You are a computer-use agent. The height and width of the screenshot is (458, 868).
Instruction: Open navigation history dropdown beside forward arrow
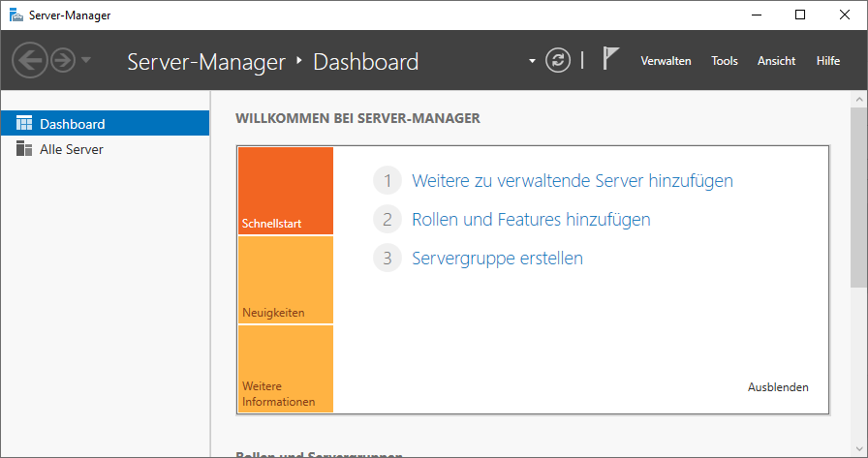pyautogui.click(x=86, y=60)
